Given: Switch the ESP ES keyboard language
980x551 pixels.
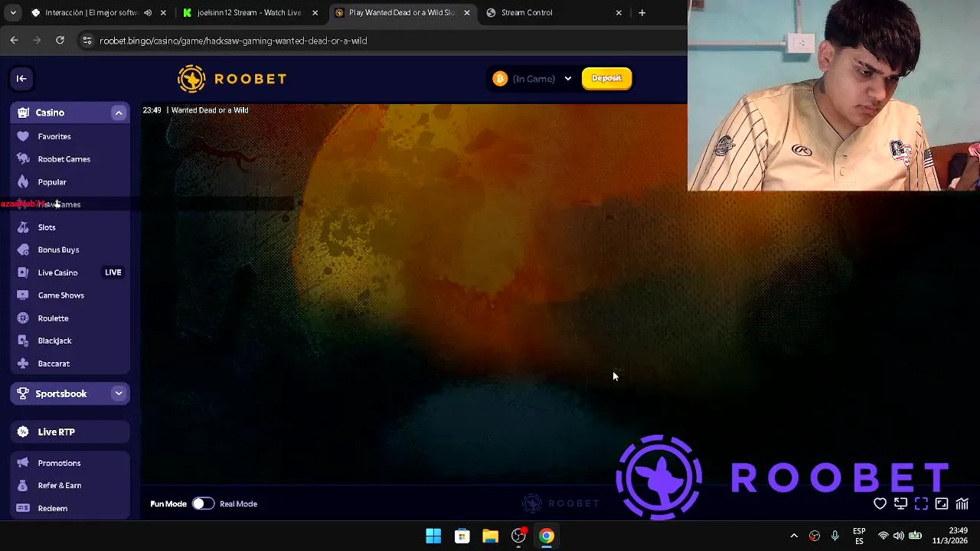Looking at the screenshot, I should [x=859, y=536].
